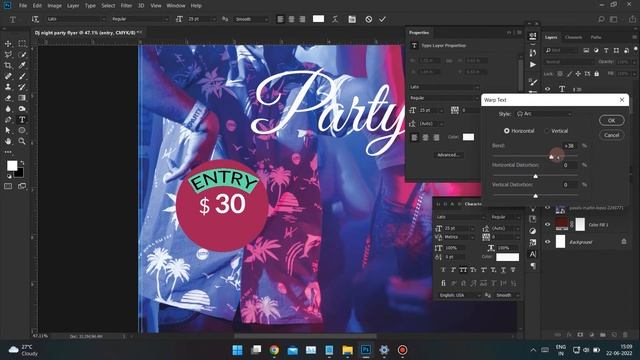This screenshot has width=640, height=360.
Task: Hide the Background layer via eye icon
Action: (548, 242)
